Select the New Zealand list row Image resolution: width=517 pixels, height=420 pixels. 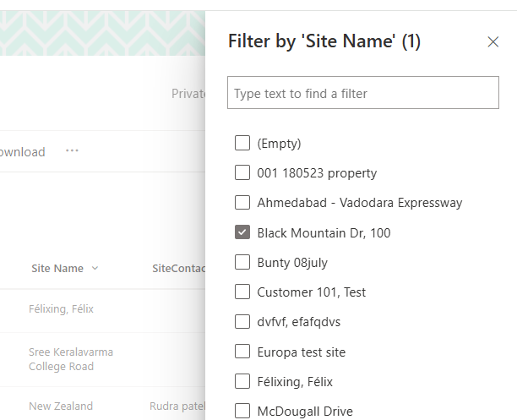tap(61, 406)
